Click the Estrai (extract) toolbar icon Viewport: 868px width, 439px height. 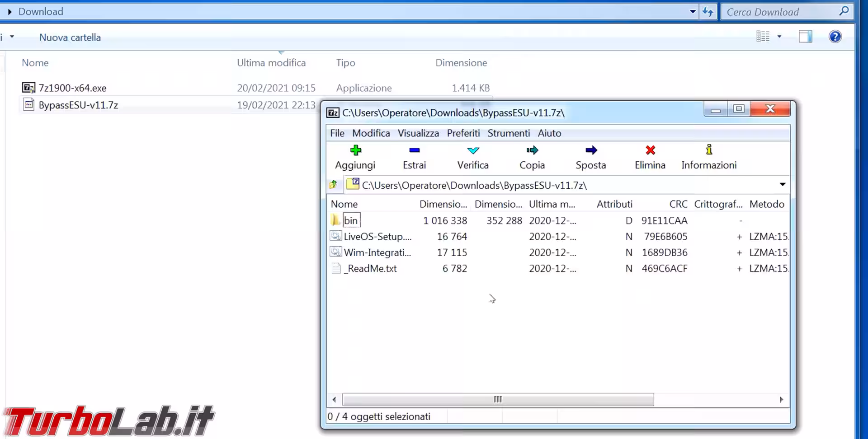point(414,150)
